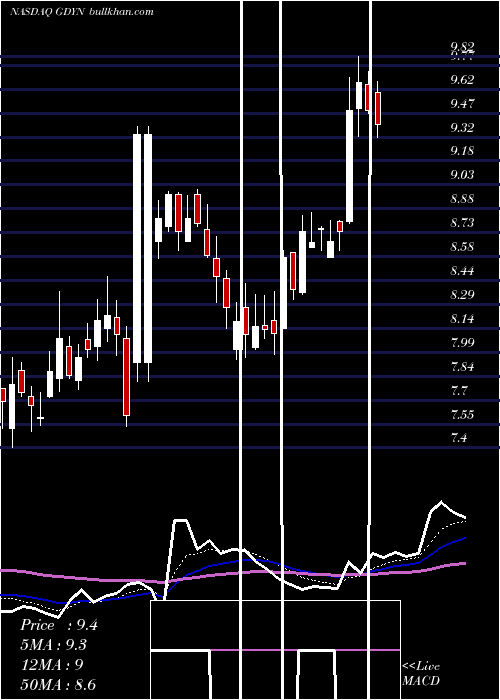Click the 9.18 price level label
The height and width of the screenshot is (700, 500).
point(462,150)
